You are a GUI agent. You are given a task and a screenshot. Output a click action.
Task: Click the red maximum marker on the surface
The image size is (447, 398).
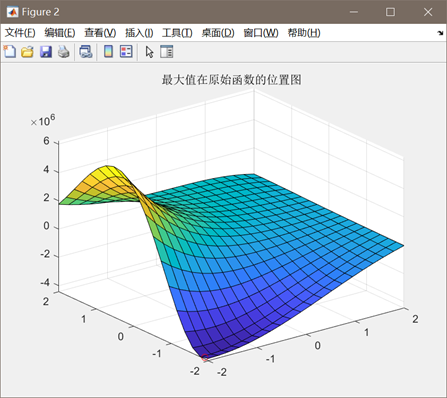pos(205,358)
